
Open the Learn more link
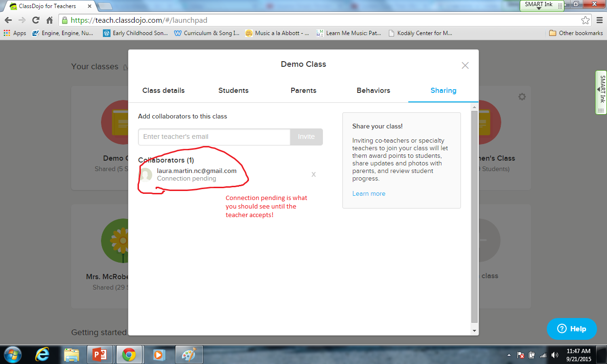click(x=369, y=193)
